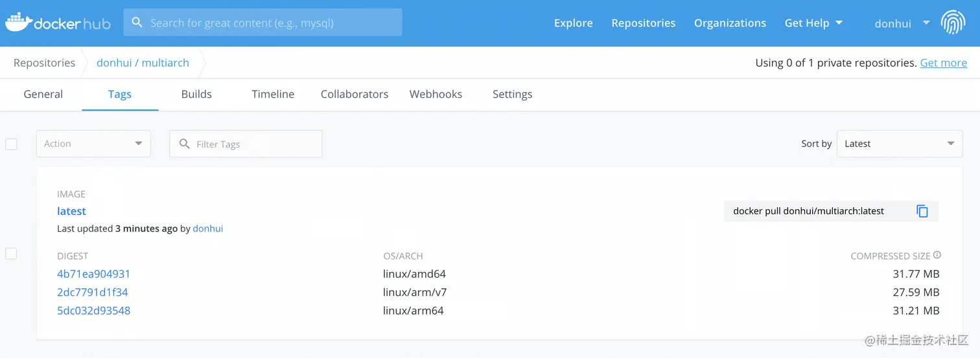Open digest 2dc7791d1f34
Viewport: 980px width, 358px height.
tap(93, 292)
